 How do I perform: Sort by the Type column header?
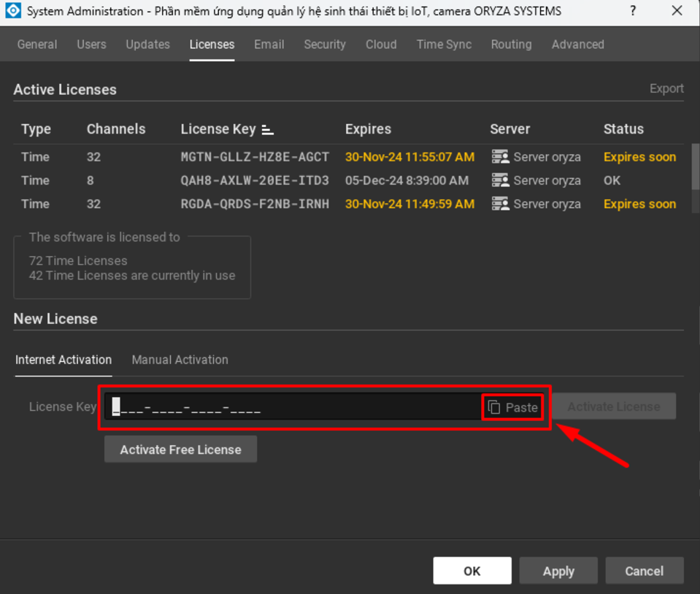[36, 129]
